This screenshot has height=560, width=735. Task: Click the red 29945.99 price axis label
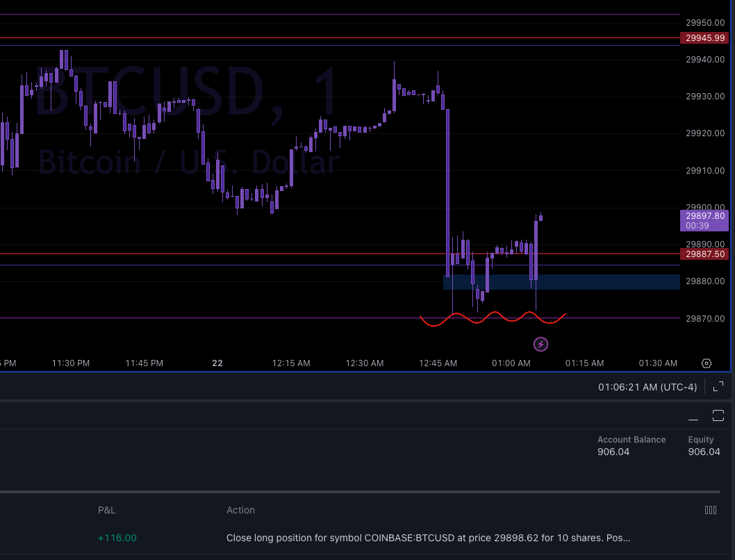point(704,38)
